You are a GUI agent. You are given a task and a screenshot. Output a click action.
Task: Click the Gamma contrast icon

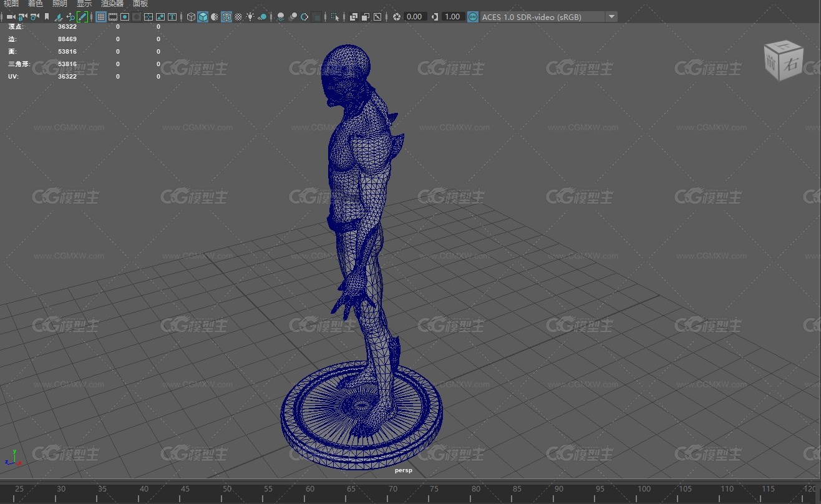click(x=435, y=17)
